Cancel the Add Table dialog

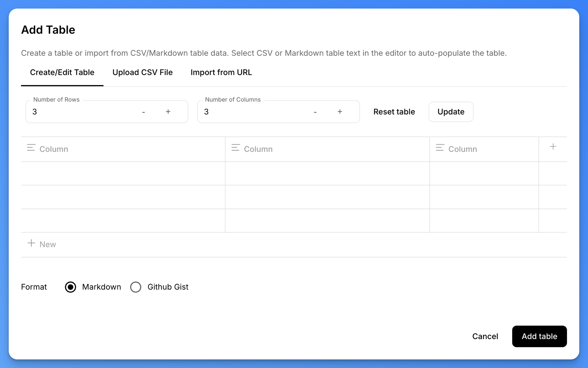(x=485, y=336)
